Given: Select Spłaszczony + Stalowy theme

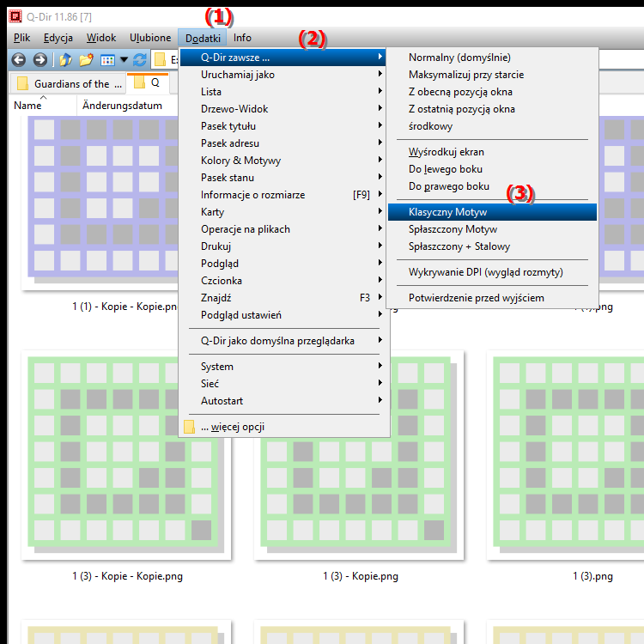Looking at the screenshot, I should click(492, 246).
